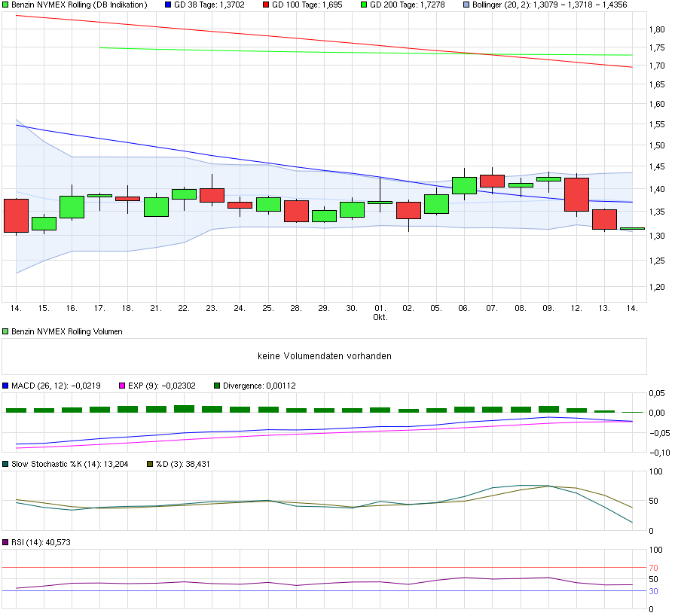Screen dimensions: 678x616
Task: Select the Benzin NYMEX Rolling legend icon
Action: click(x=6, y=5)
